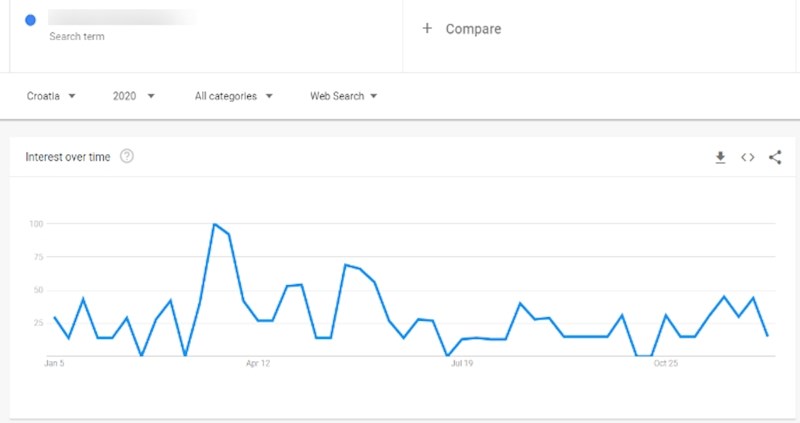Click the Jan 5 axis label
This screenshot has height=423, width=800.
(x=54, y=364)
